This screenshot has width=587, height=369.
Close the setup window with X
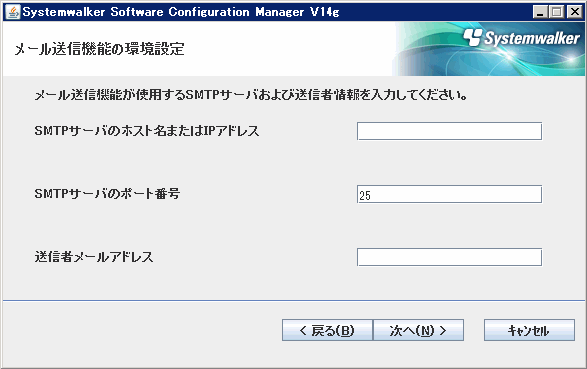point(575,12)
